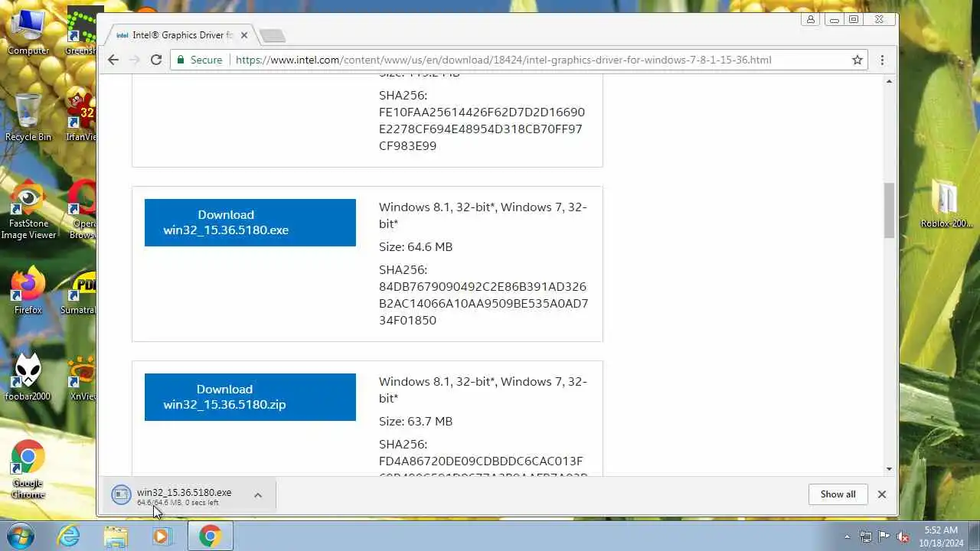
Task: Open the XnView desktop shortcut
Action: point(81,377)
